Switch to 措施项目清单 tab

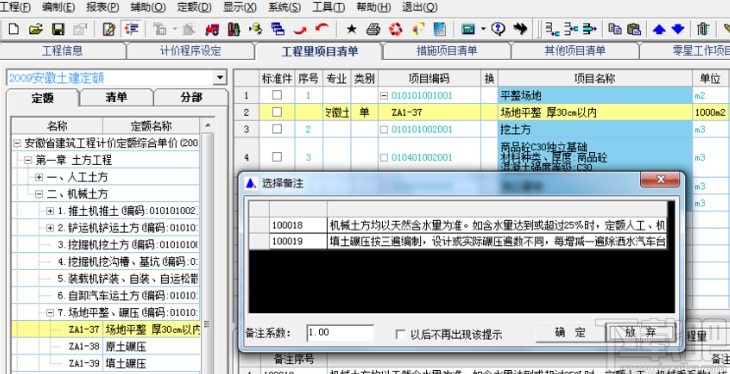[x=446, y=51]
